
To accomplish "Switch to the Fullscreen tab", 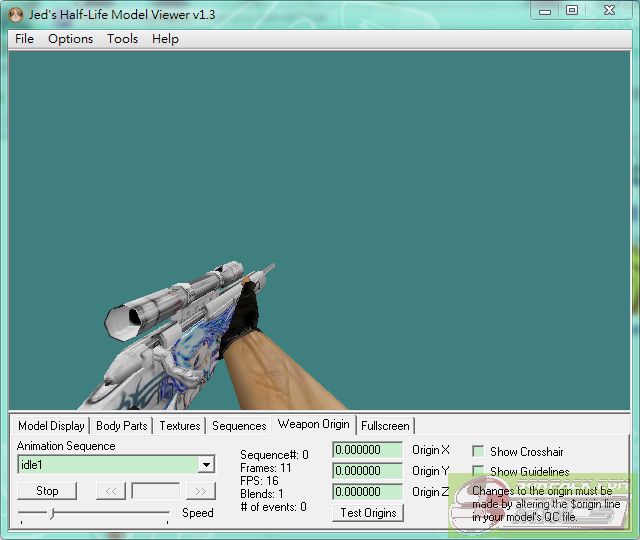I will pos(385,426).
